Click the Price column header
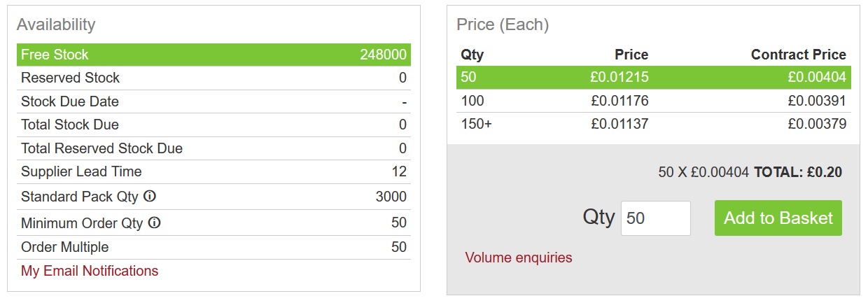 point(631,55)
